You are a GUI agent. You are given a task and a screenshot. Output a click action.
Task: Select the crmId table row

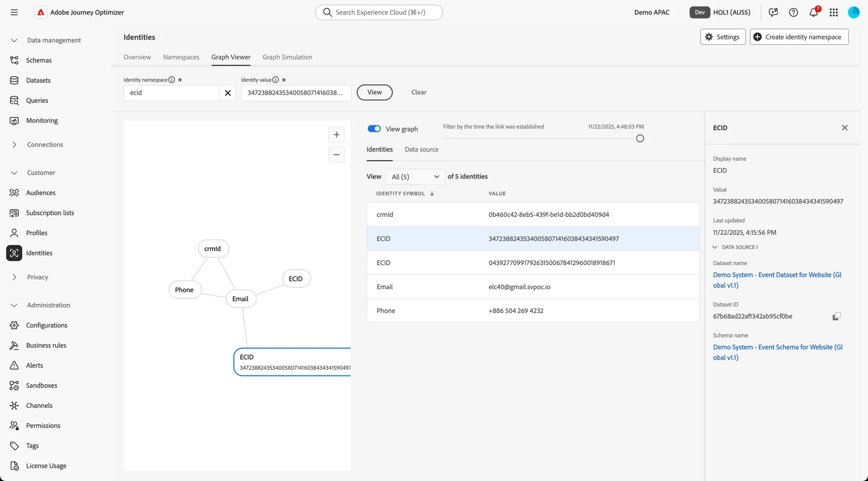pos(533,215)
